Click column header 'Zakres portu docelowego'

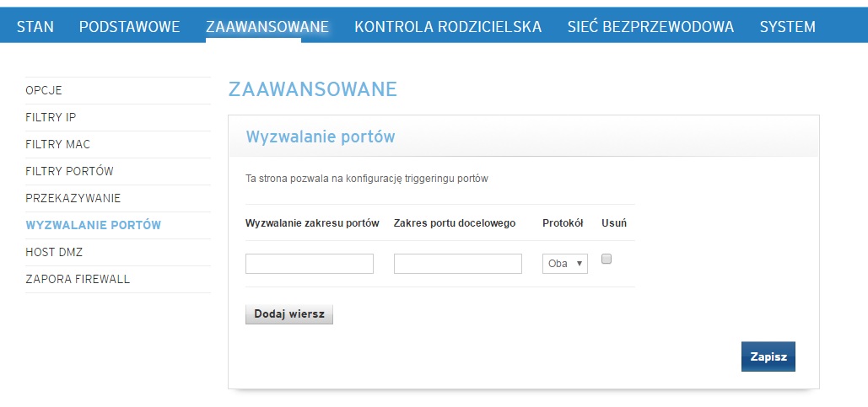(x=455, y=222)
